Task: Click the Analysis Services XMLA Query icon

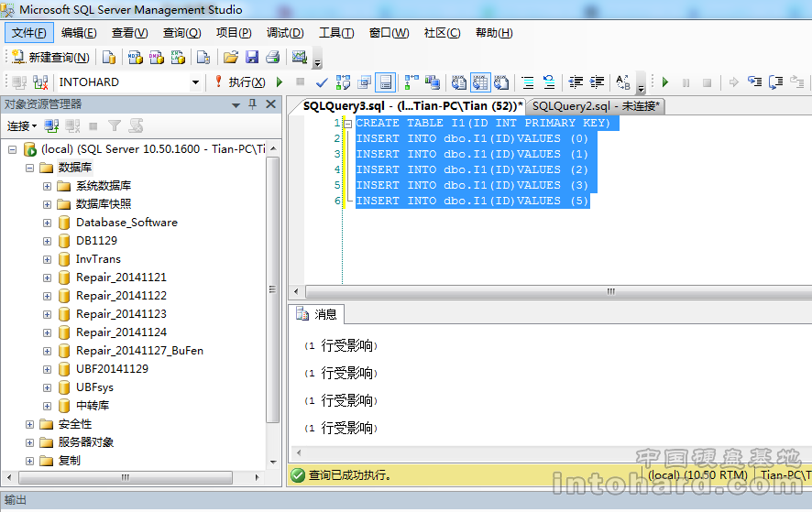Action: (x=178, y=57)
